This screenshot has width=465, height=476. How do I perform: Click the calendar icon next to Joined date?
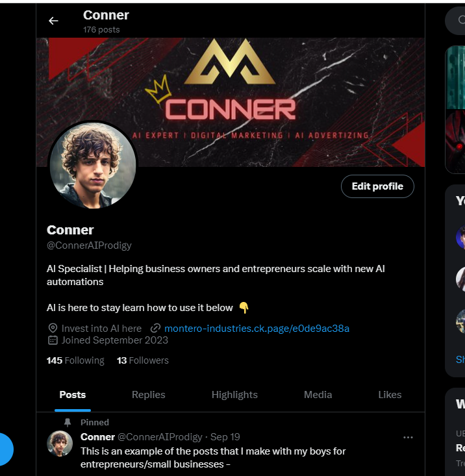coord(53,340)
